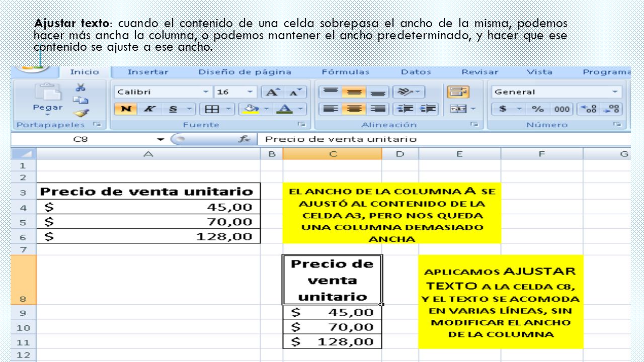Click the Cut scissors icon

[79, 87]
